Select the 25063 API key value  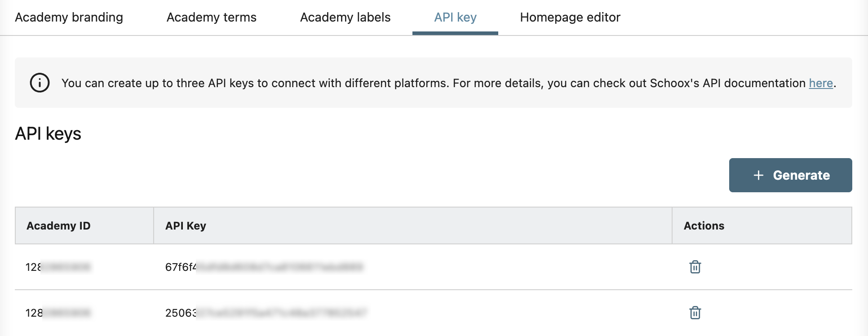(x=266, y=313)
